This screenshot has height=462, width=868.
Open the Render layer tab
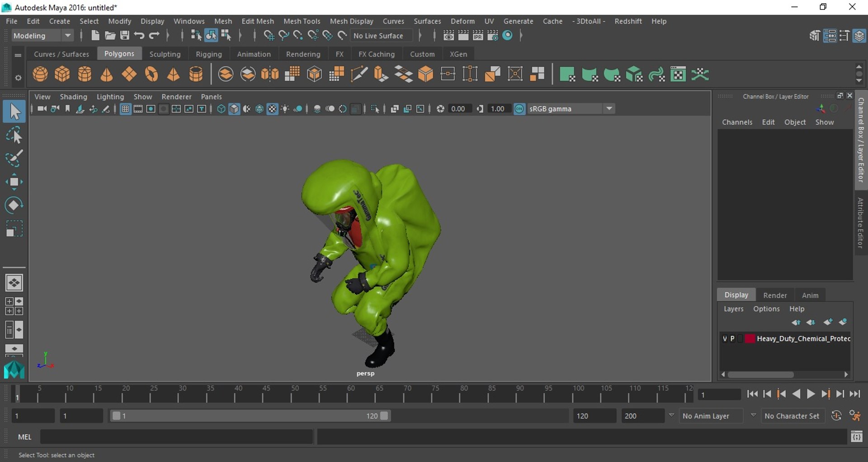[775, 295]
